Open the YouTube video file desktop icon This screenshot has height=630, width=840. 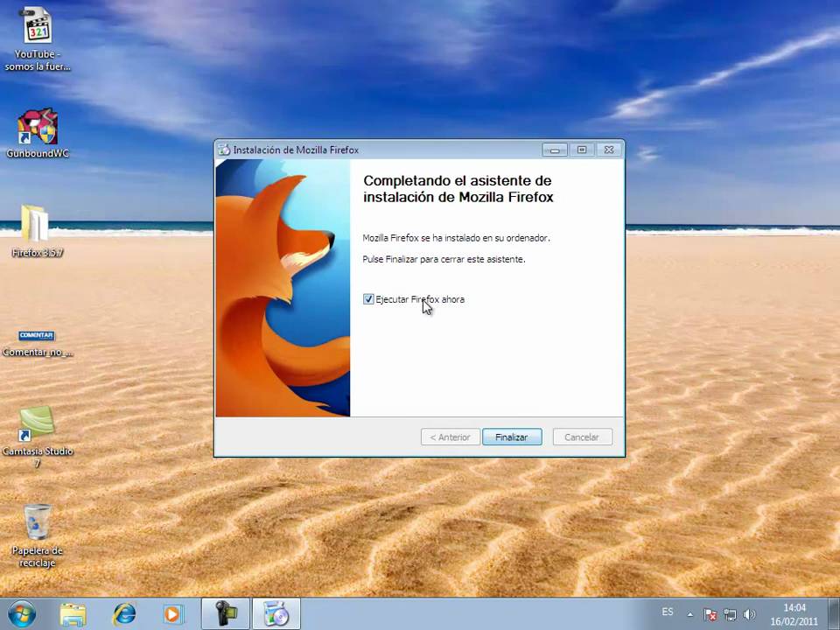38,38
